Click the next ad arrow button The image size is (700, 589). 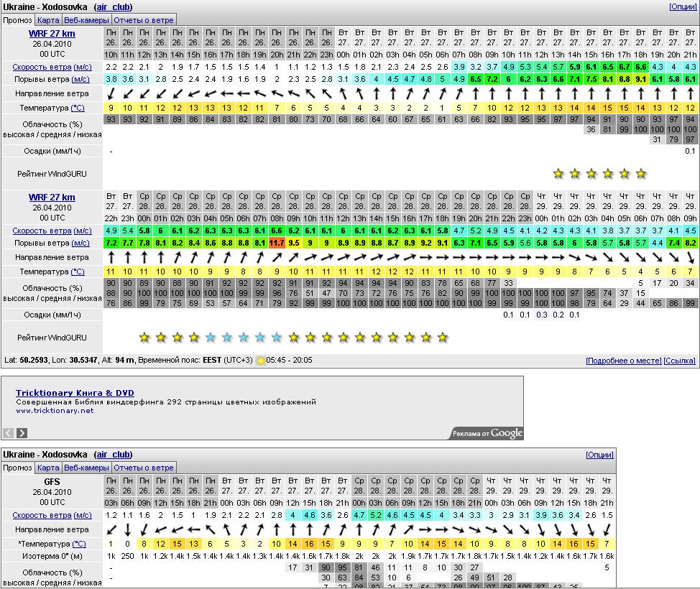(x=22, y=432)
